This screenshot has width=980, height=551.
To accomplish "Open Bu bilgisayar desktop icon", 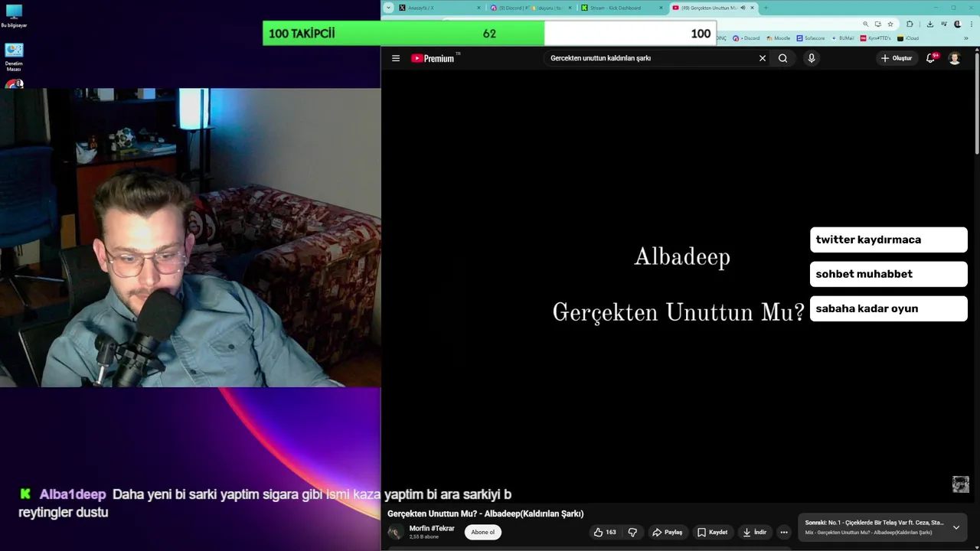I will click(x=14, y=16).
